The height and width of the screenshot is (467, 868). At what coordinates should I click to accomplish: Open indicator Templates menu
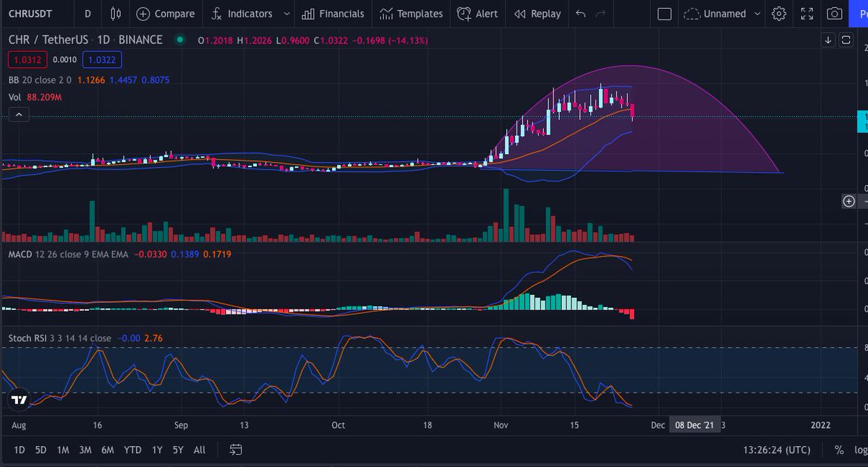click(411, 14)
